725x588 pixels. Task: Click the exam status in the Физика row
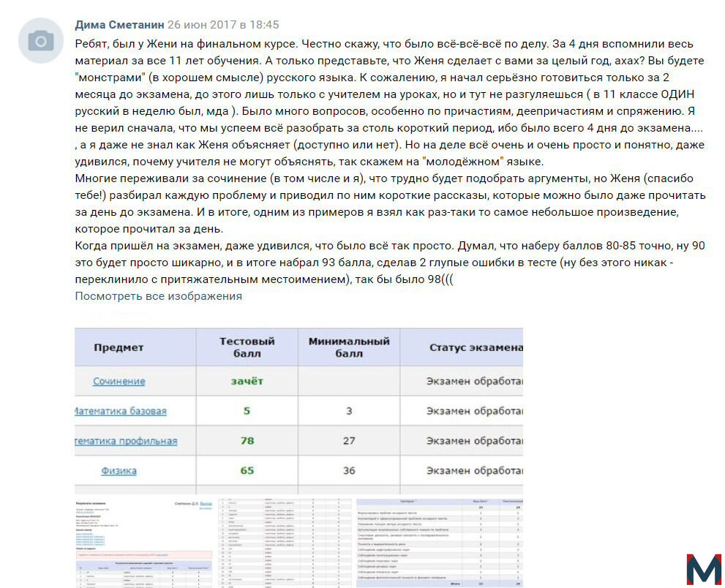(x=474, y=470)
